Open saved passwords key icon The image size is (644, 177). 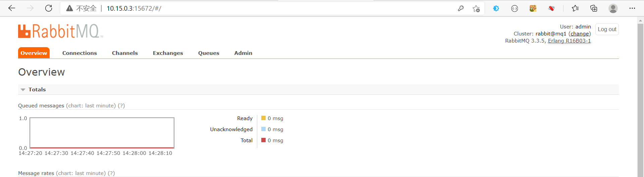[461, 8]
